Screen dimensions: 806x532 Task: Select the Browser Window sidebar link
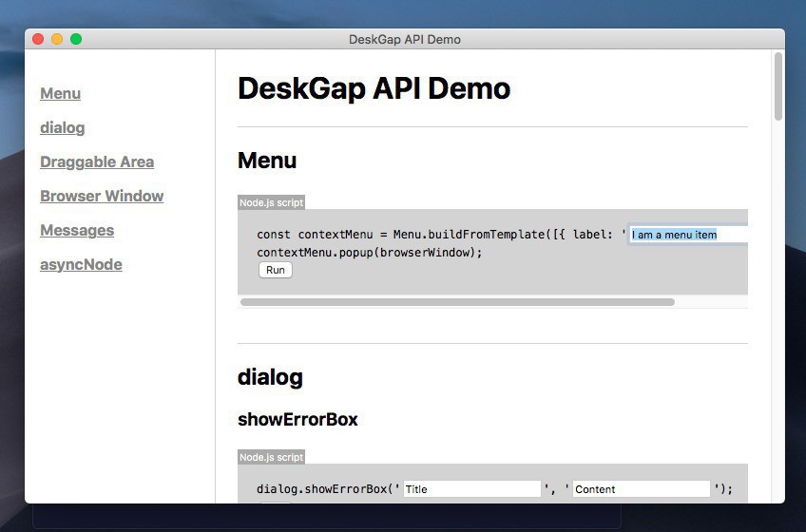(102, 196)
